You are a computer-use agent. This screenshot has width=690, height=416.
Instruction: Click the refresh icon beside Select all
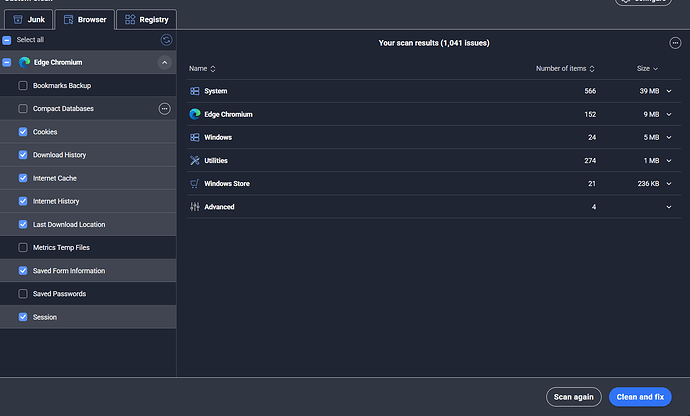(166, 40)
